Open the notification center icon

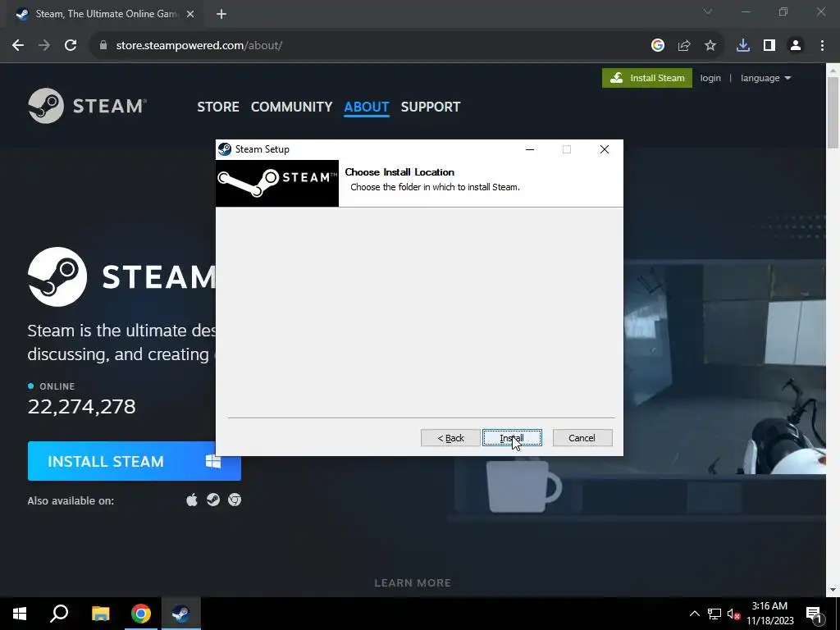pos(814,614)
